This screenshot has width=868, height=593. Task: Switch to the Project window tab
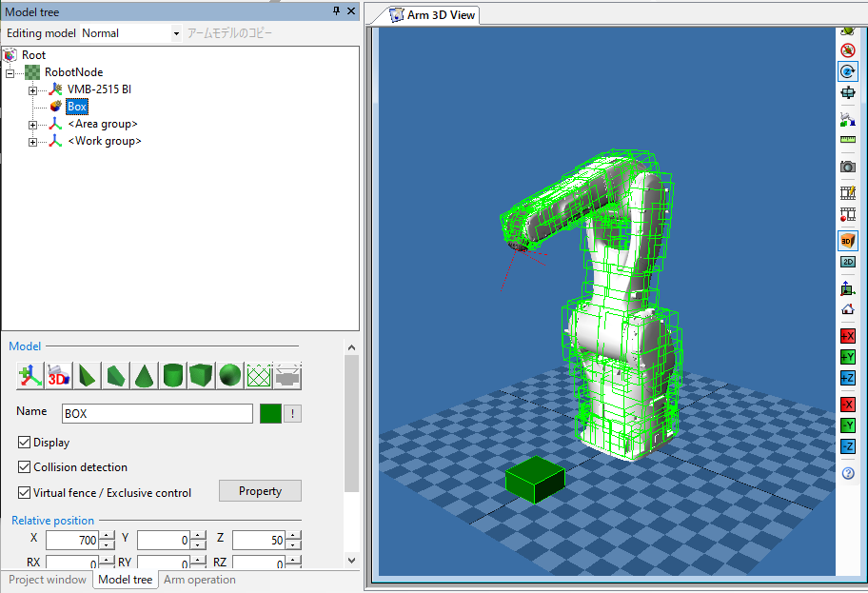48,580
